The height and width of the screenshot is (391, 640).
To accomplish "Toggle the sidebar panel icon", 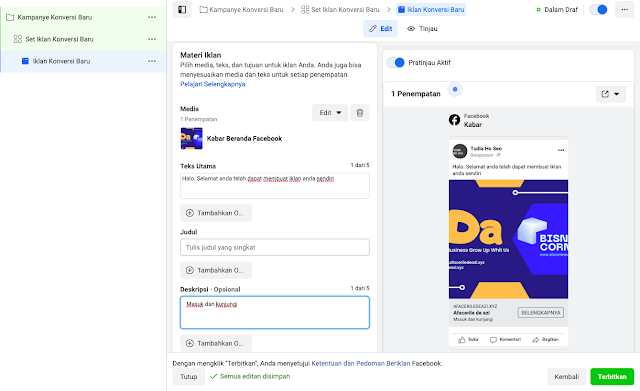I will (x=182, y=9).
